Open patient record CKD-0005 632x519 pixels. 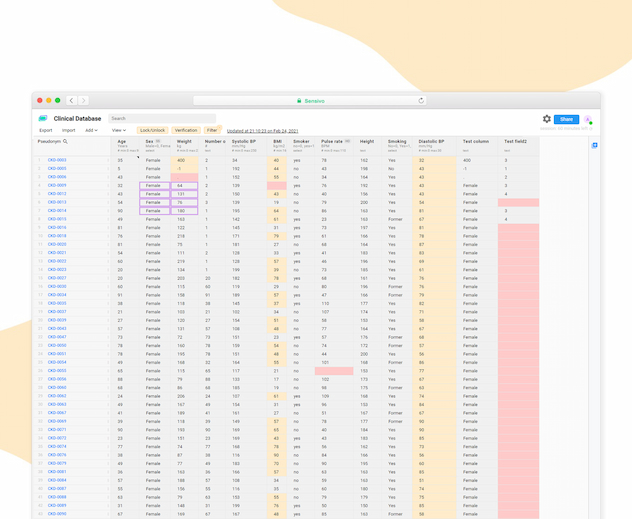(x=57, y=168)
